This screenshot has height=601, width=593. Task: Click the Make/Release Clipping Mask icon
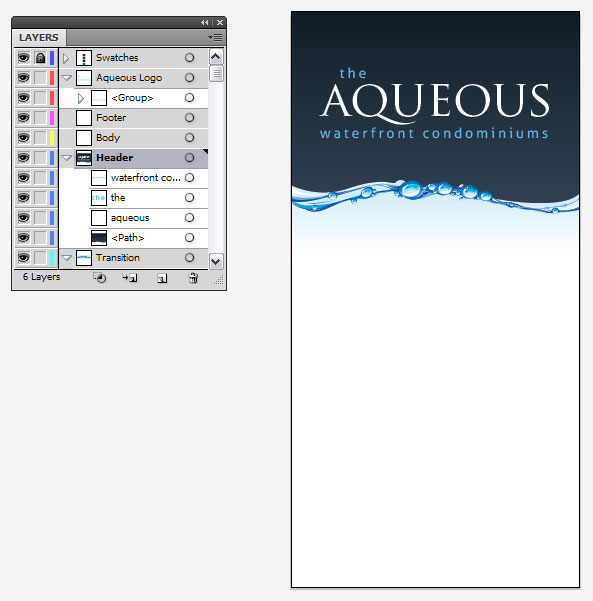pyautogui.click(x=100, y=278)
